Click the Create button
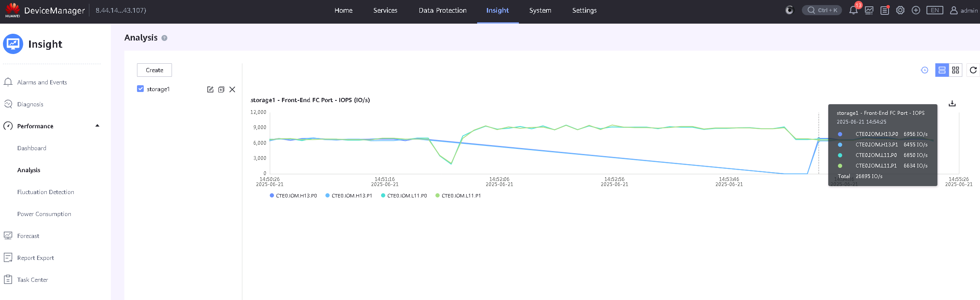The height and width of the screenshot is (300, 980). [x=154, y=70]
